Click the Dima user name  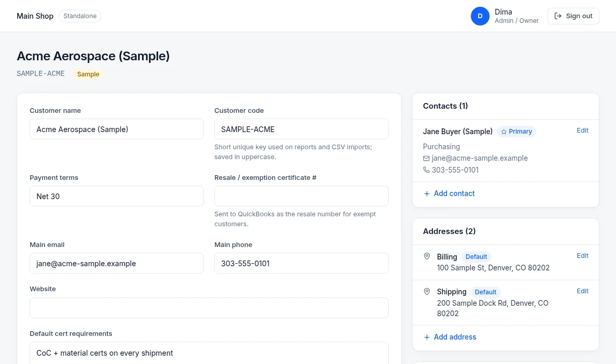coord(503,12)
